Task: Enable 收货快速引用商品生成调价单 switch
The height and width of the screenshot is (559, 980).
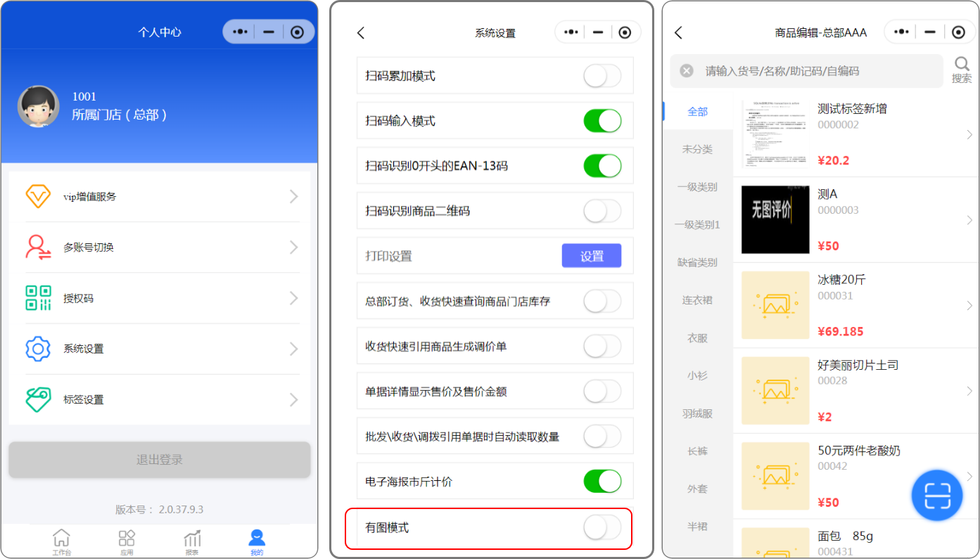Action: pos(602,346)
